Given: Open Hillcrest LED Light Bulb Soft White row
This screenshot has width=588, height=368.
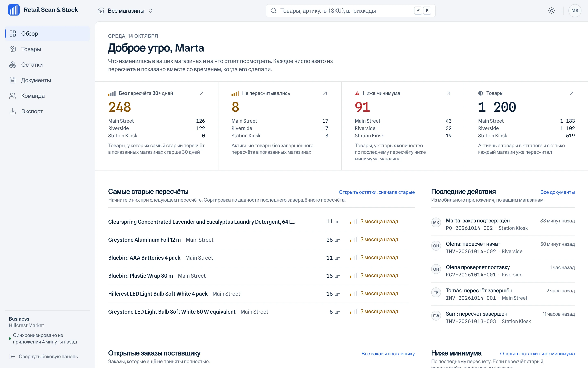Looking at the screenshot, I should 258,294.
